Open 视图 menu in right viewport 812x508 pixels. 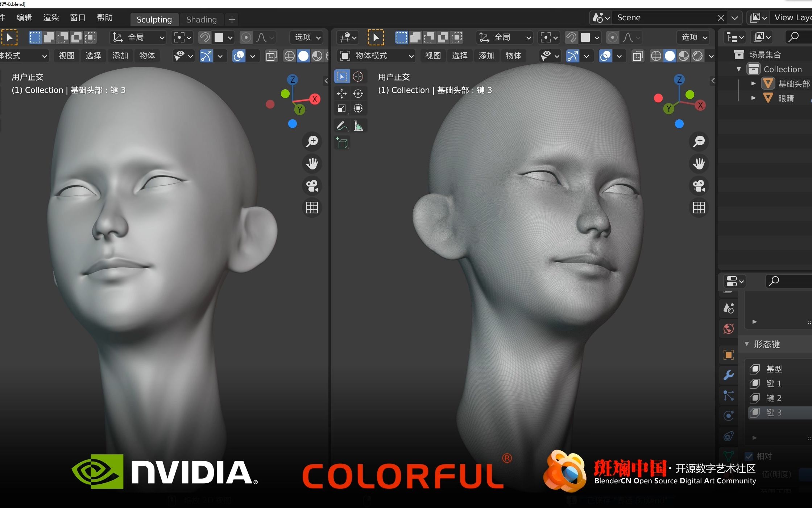click(x=433, y=56)
